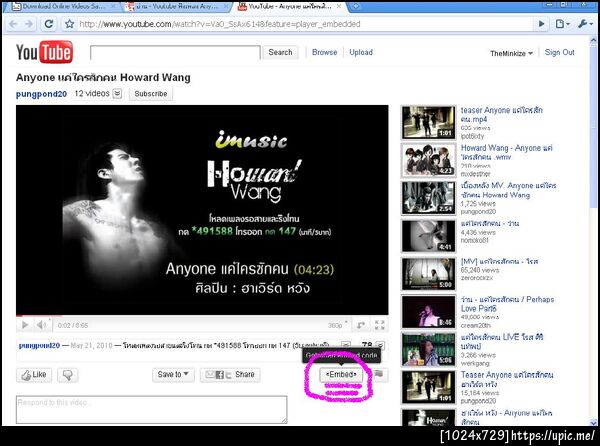The height and width of the screenshot is (446, 600).
Task: Open the Teaser Anyone video with 15,164 views
Action: (507, 379)
